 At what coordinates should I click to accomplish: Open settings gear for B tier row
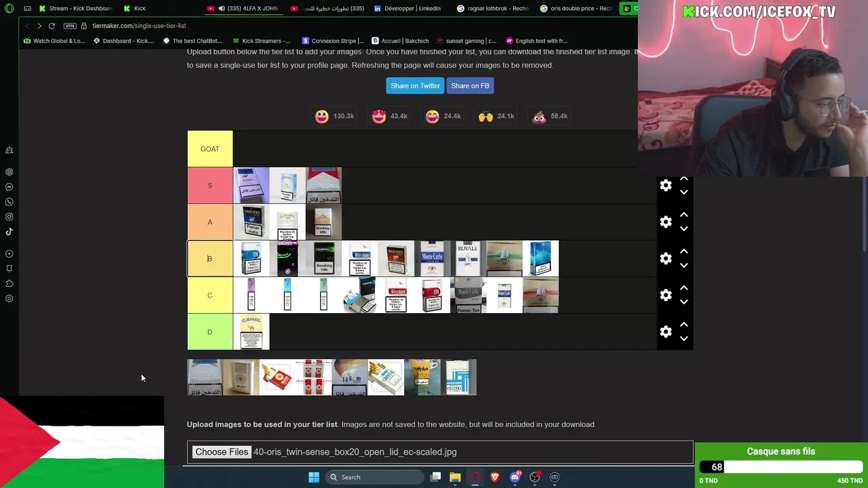pyautogui.click(x=666, y=259)
